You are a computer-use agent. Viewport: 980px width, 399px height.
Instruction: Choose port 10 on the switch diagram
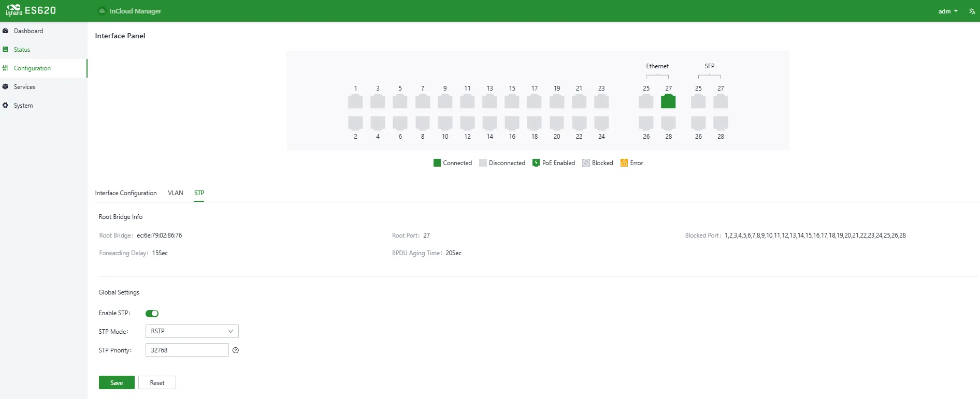445,123
